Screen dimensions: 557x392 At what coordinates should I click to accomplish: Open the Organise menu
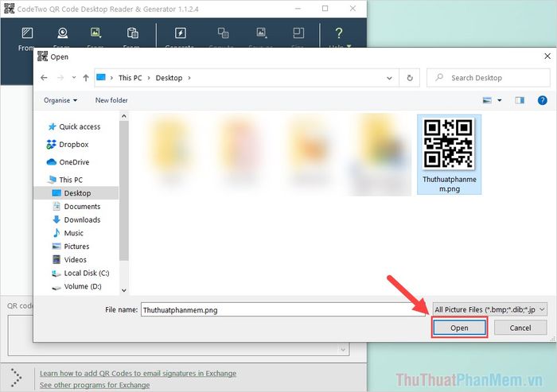pos(60,100)
